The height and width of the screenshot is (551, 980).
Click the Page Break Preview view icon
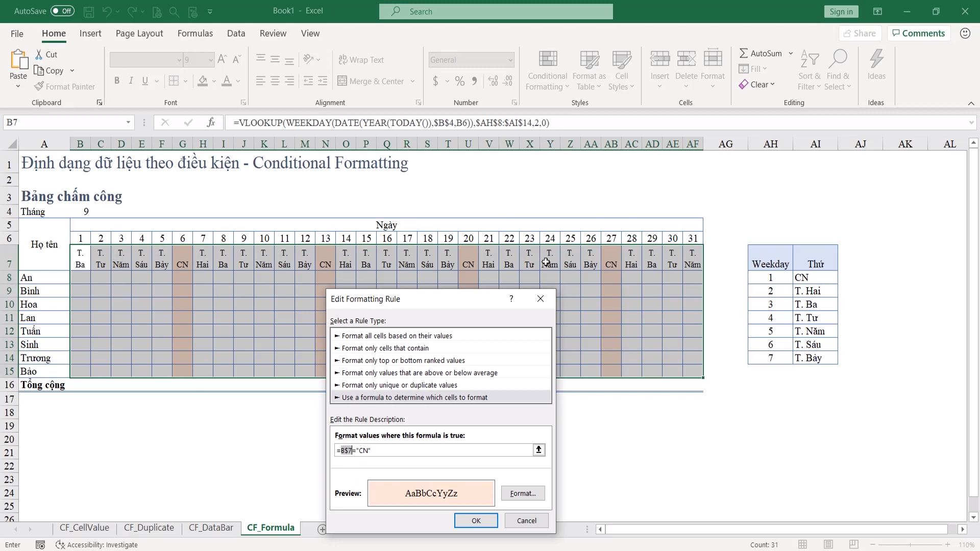(854, 544)
